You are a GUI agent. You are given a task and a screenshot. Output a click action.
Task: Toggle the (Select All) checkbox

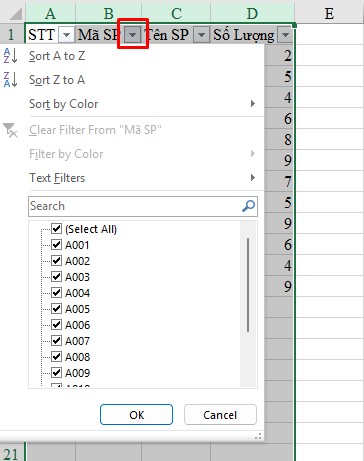tap(56, 229)
